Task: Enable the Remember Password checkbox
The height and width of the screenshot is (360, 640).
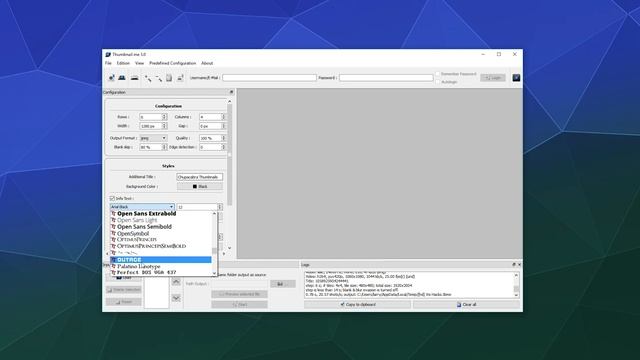Action: point(438,74)
